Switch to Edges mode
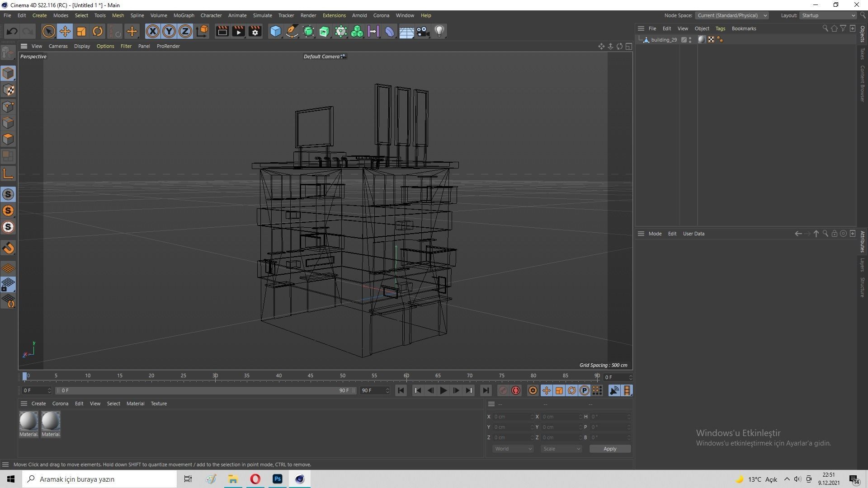Screen dimensions: 868x488 point(8,123)
